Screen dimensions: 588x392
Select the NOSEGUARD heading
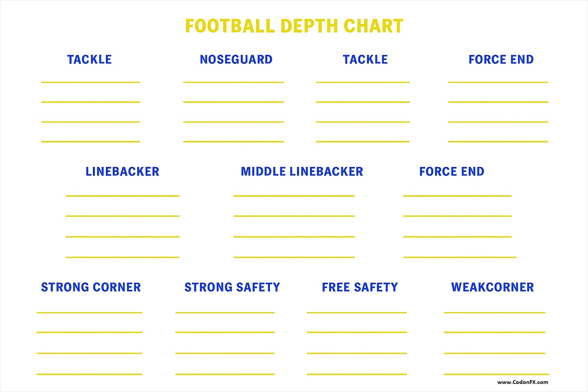(x=236, y=60)
